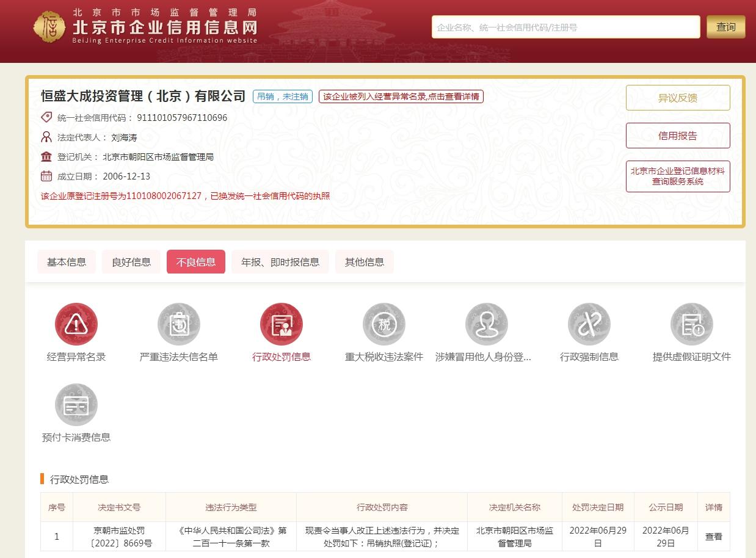This screenshot has height=558, width=756.
Task: Click the 决定书文号 column header
Action: pyautogui.click(x=119, y=507)
